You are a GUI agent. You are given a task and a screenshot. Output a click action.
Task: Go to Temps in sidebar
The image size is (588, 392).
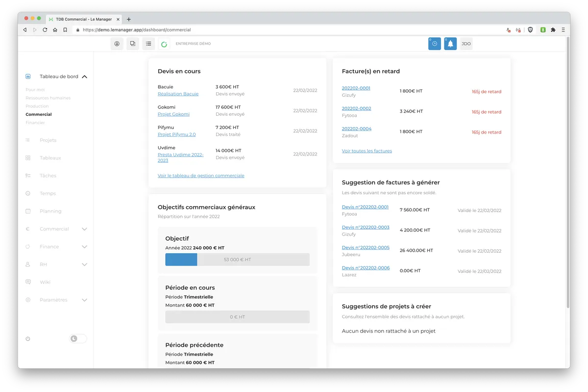[48, 193]
